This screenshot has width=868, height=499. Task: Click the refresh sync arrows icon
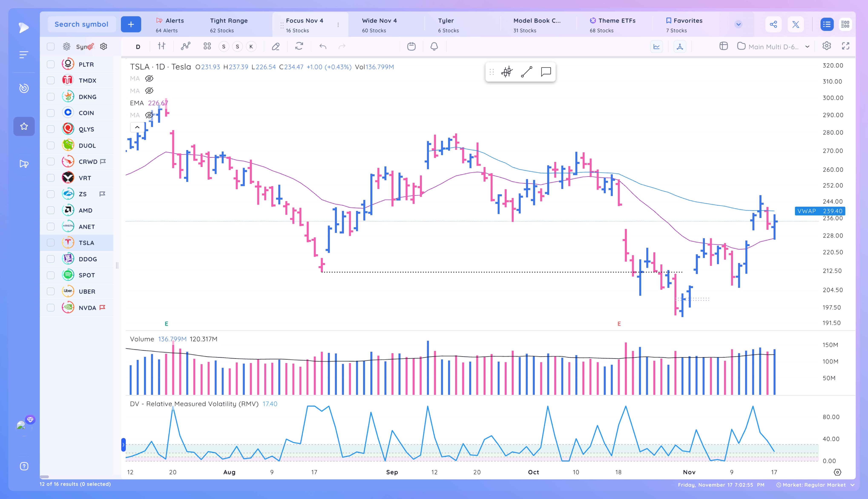click(299, 46)
